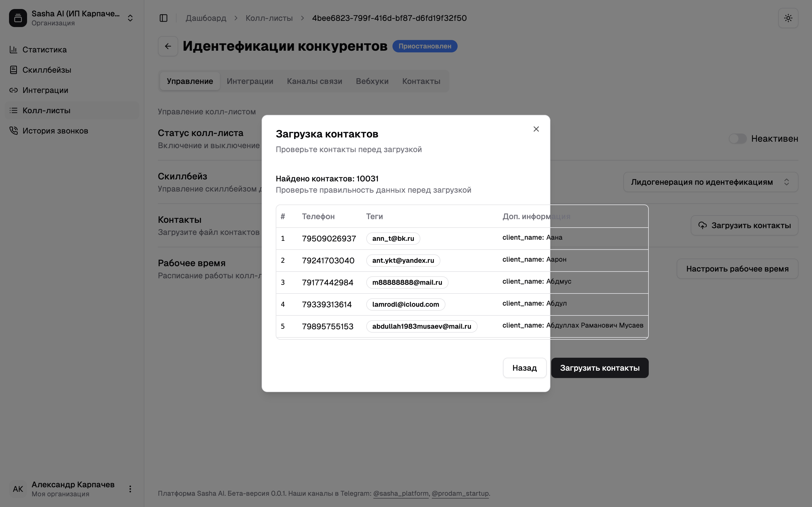Open the Лидогенерация skillbase dropdown
Image resolution: width=812 pixels, height=507 pixels.
click(710, 182)
